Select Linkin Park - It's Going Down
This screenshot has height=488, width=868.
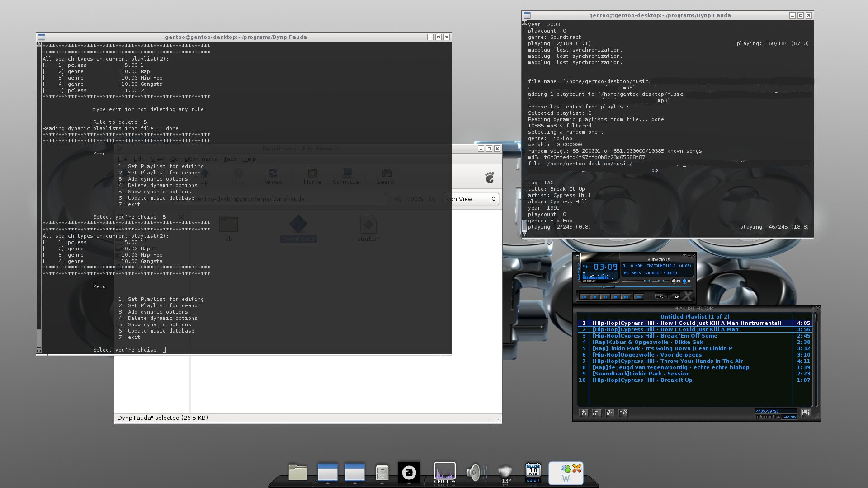(695, 348)
